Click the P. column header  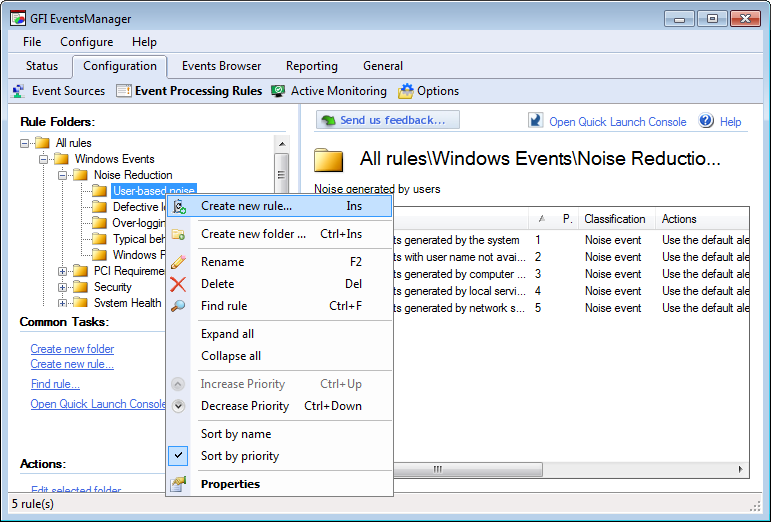click(x=567, y=219)
